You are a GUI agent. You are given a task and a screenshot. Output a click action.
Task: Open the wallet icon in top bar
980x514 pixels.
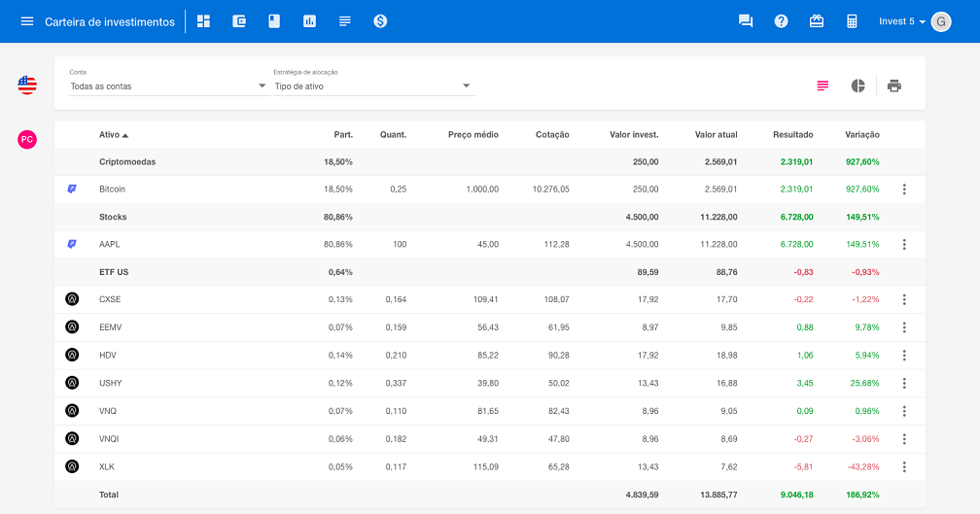click(x=239, y=21)
